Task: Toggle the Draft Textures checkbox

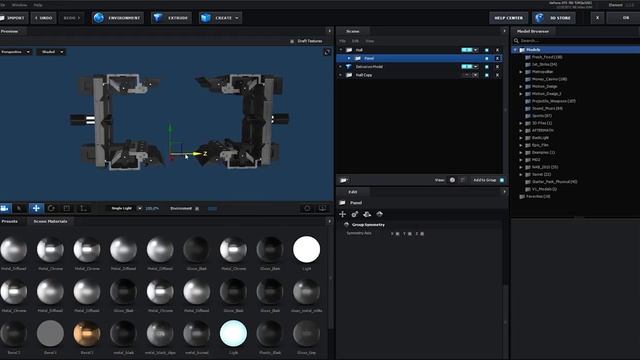Action: click(x=292, y=41)
